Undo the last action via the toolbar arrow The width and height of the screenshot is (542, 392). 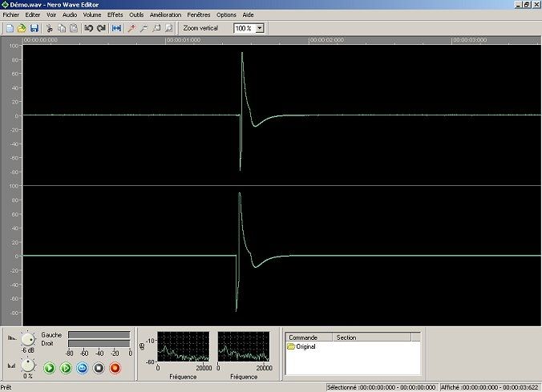coord(88,28)
